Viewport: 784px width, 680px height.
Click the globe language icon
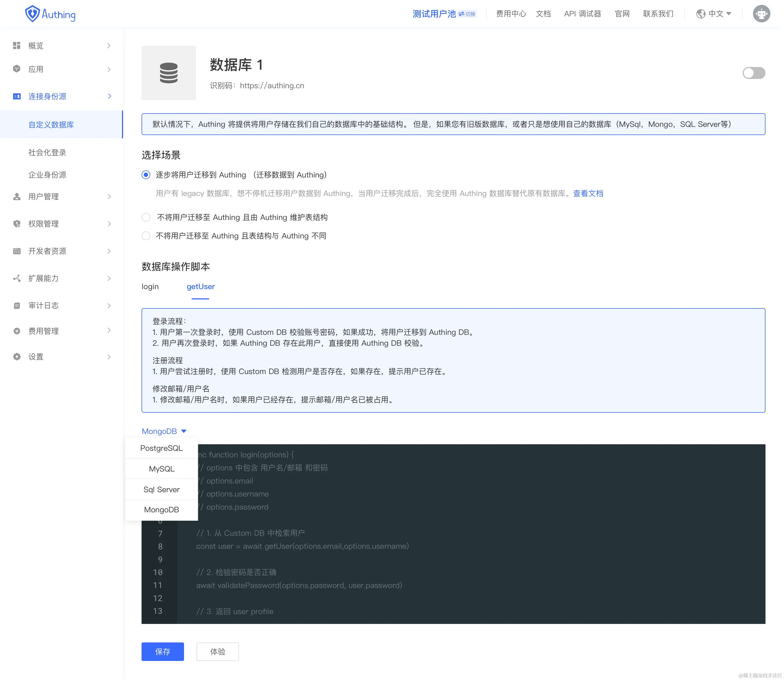700,14
